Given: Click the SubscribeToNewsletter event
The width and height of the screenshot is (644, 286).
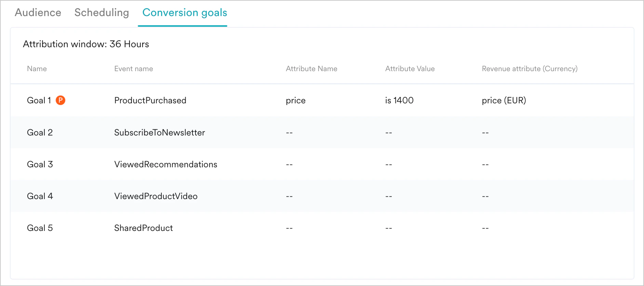Looking at the screenshot, I should click(160, 132).
